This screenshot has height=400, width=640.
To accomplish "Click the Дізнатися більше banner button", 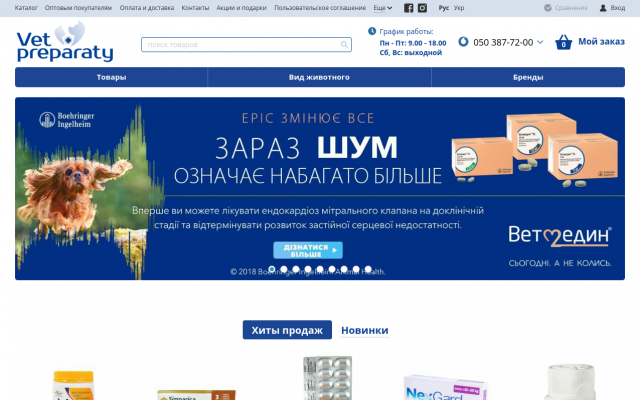I will click(x=308, y=250).
